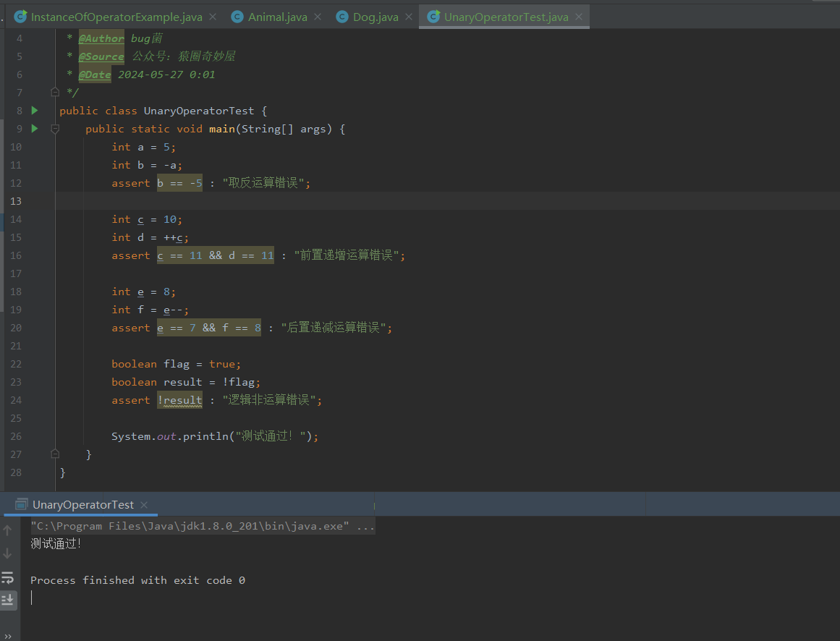Click the java.exe command line in console
The image size is (840, 641).
pos(203,526)
